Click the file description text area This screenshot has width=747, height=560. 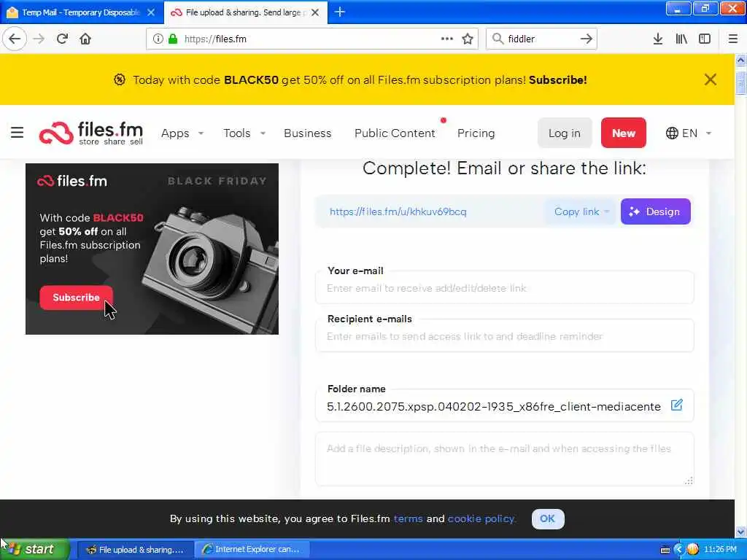pos(504,459)
